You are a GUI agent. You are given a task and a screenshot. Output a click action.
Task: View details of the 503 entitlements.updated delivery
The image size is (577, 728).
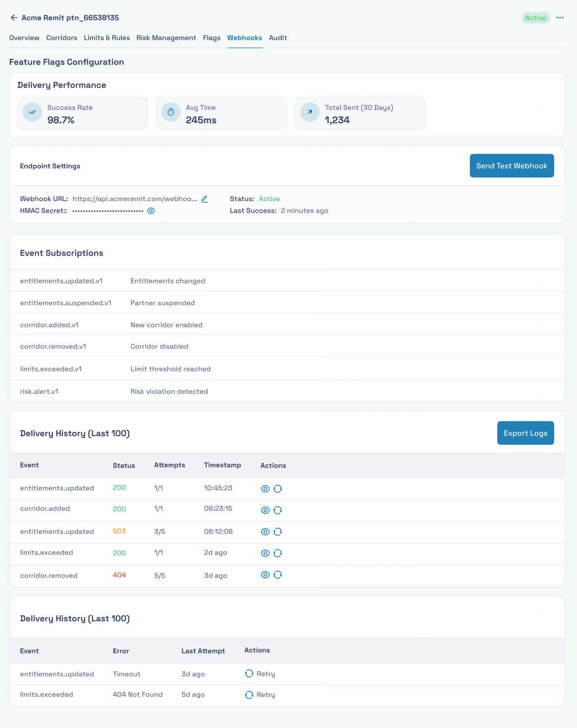click(x=265, y=532)
